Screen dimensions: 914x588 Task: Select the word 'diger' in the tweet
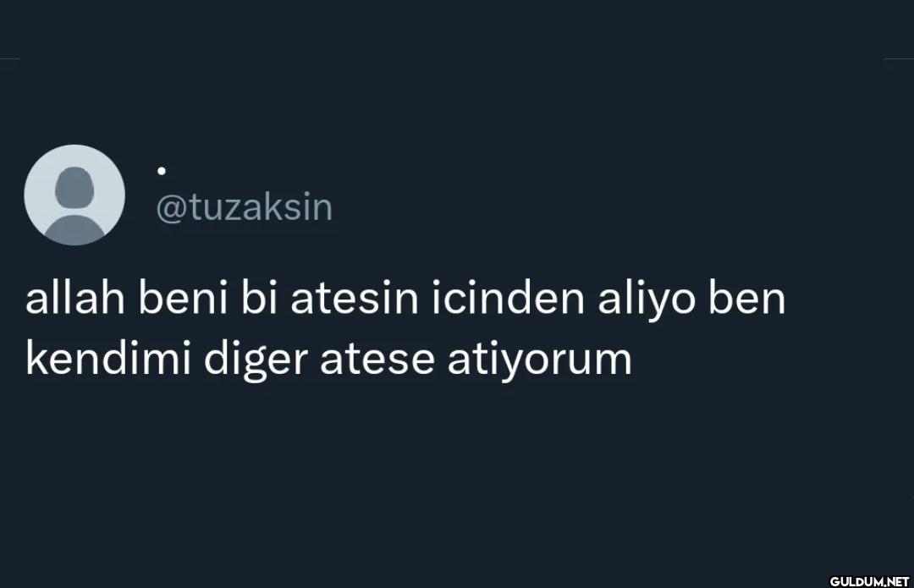point(256,361)
